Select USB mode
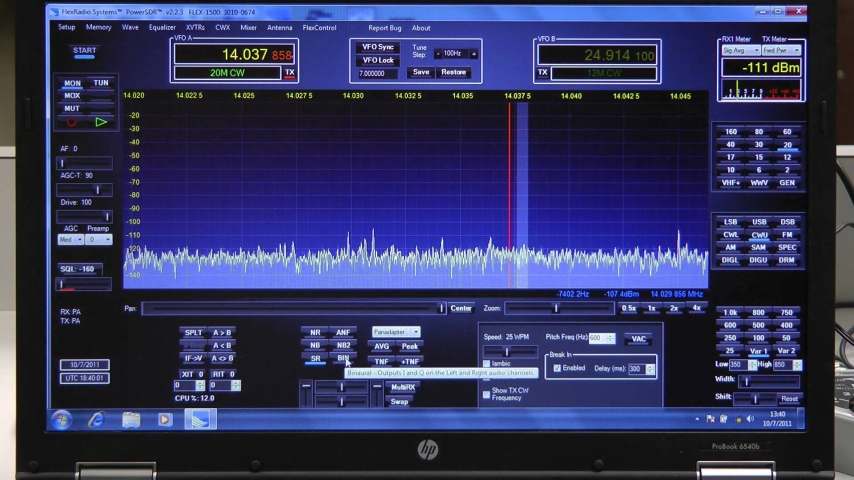This screenshot has height=480, width=854. 759,222
